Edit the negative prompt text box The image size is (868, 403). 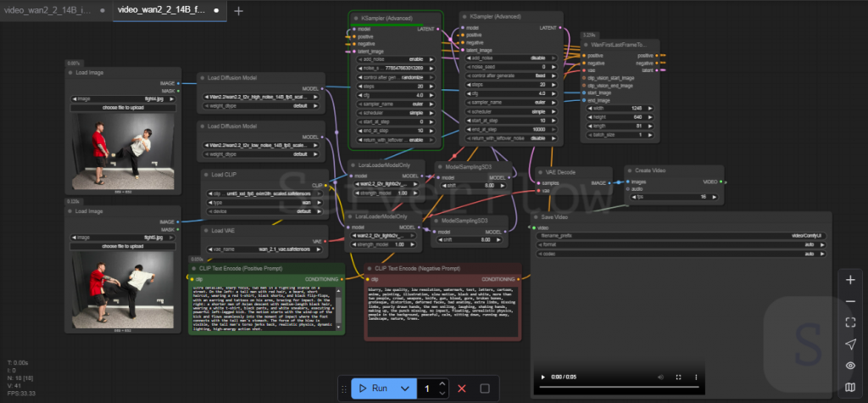[442, 311]
